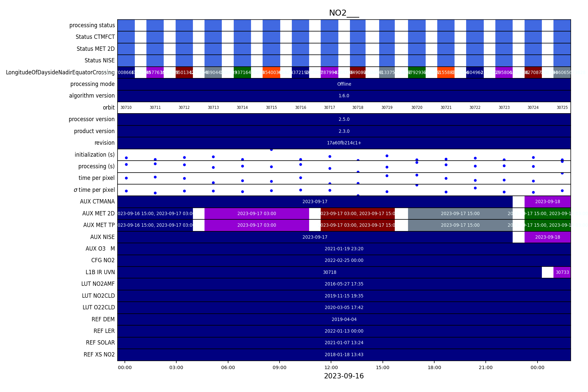Screen dimensions: 588x392
Task: Click algorithm version value 1.6.0
Action: pyautogui.click(x=344, y=96)
